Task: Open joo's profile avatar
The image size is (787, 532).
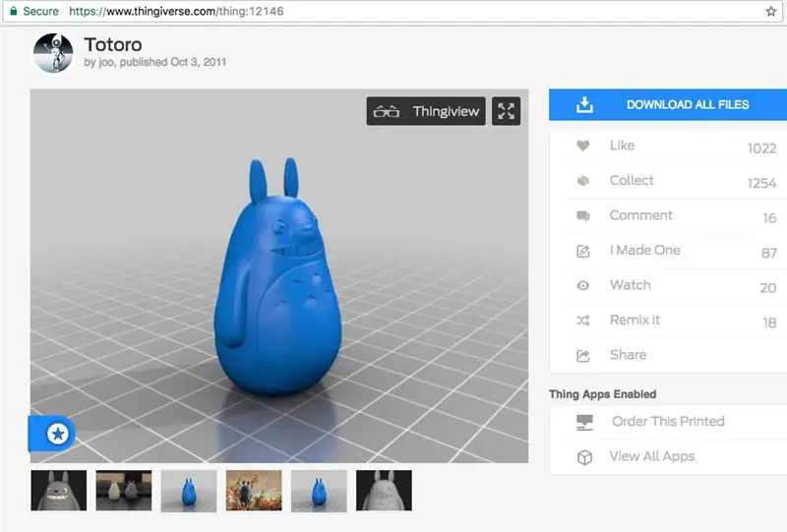Action: coord(53,53)
